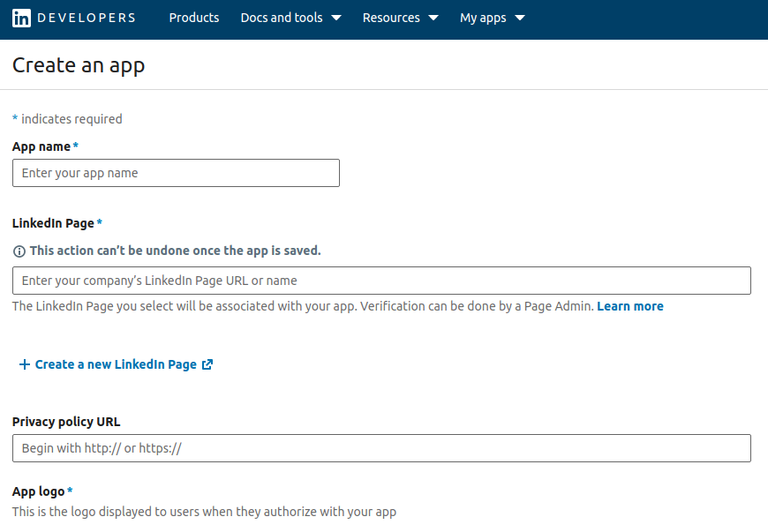Click the plus icon for new LinkedIn Page

pos(25,364)
